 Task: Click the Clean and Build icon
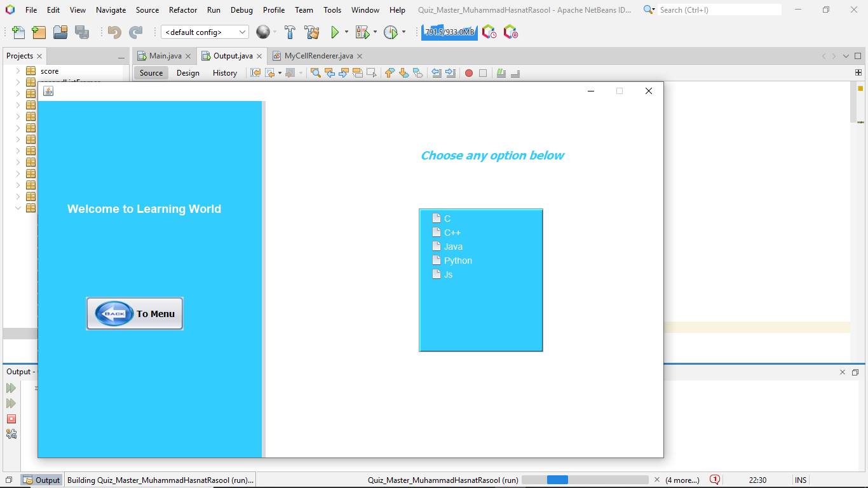coord(311,32)
